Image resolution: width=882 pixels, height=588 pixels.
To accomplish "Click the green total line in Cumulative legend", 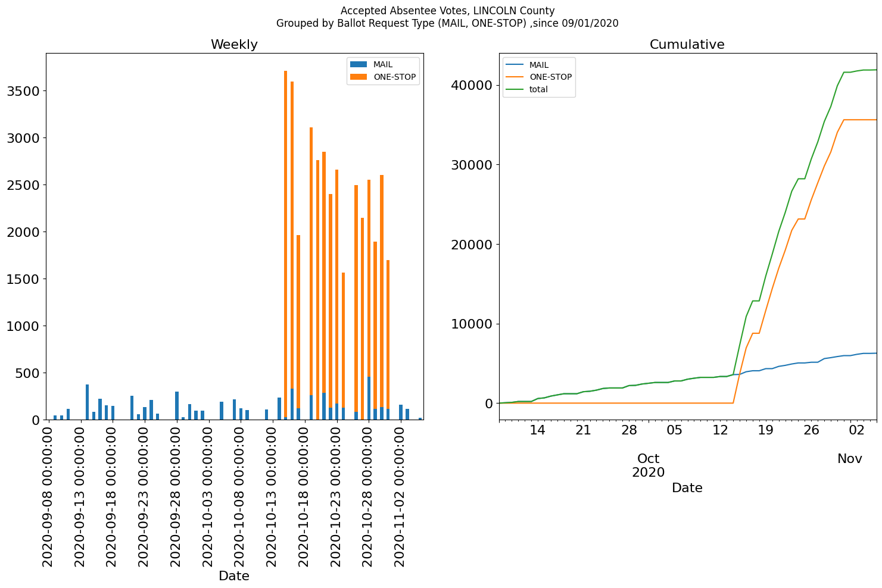I will (515, 89).
